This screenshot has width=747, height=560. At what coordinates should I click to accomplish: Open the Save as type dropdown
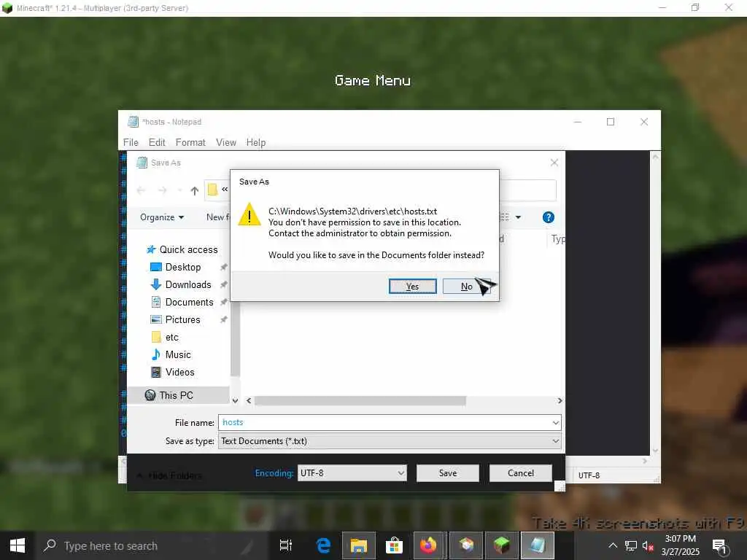[x=390, y=441]
